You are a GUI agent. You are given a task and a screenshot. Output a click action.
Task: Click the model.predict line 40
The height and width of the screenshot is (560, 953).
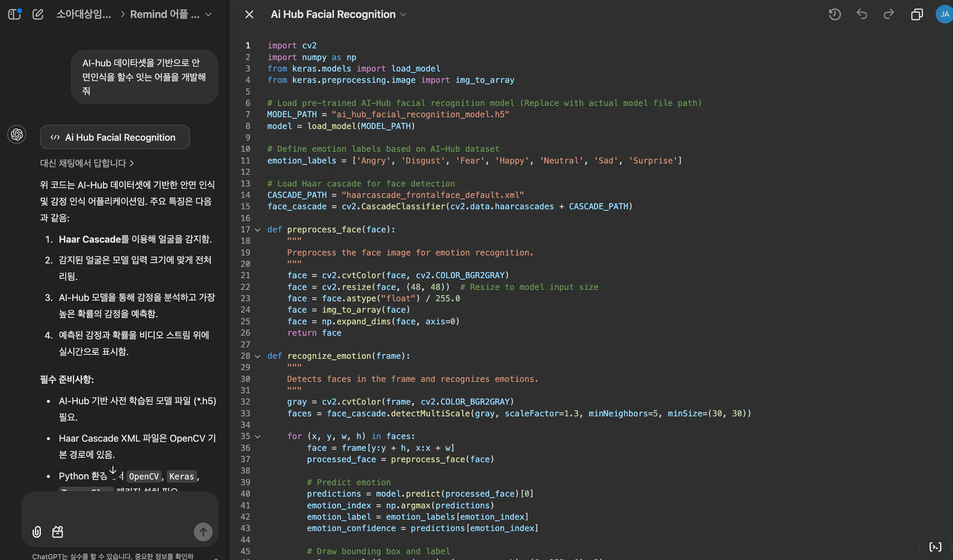420,493
